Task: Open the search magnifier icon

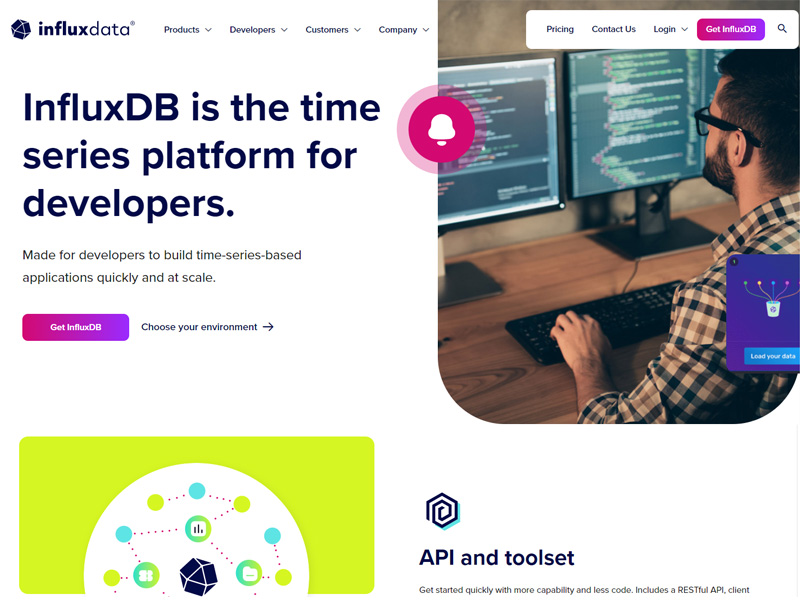Action: (x=782, y=30)
